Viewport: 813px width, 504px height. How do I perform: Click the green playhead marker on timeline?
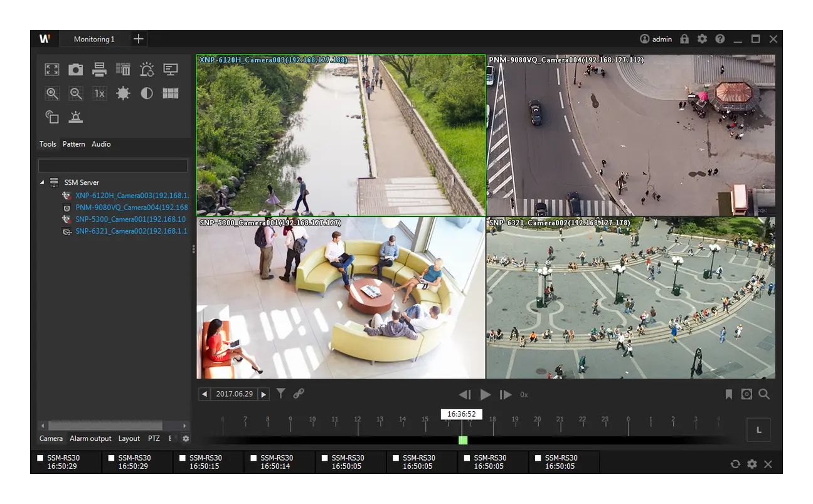tap(463, 440)
